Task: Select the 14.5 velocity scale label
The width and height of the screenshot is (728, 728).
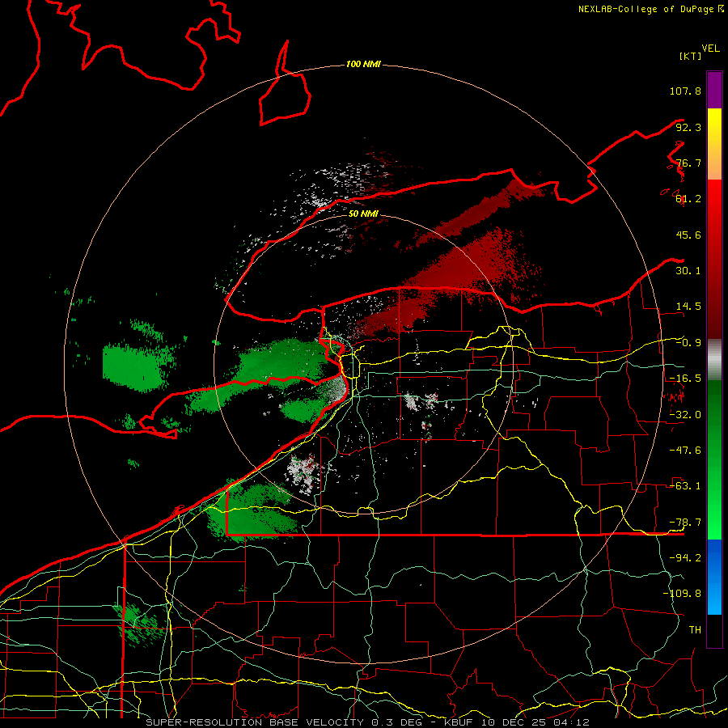Action: (x=688, y=307)
